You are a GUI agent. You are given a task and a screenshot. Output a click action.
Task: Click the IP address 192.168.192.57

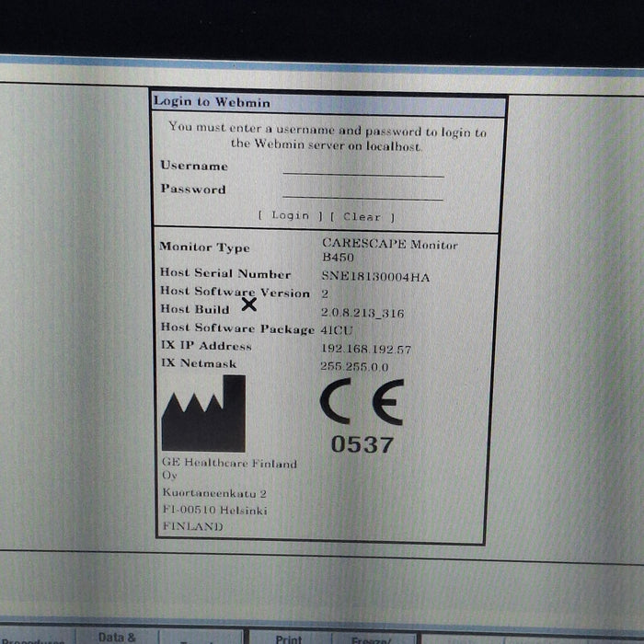pyautogui.click(x=365, y=349)
